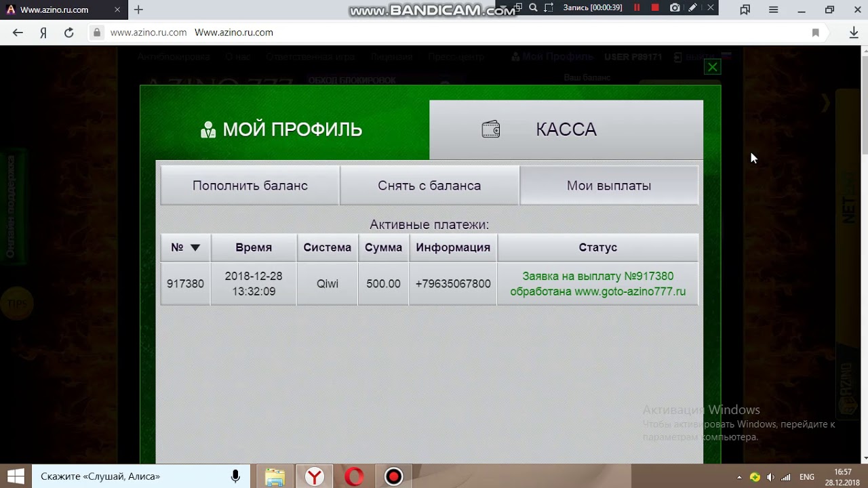
Task: Select the Мои выплаты tab
Action: tap(609, 186)
